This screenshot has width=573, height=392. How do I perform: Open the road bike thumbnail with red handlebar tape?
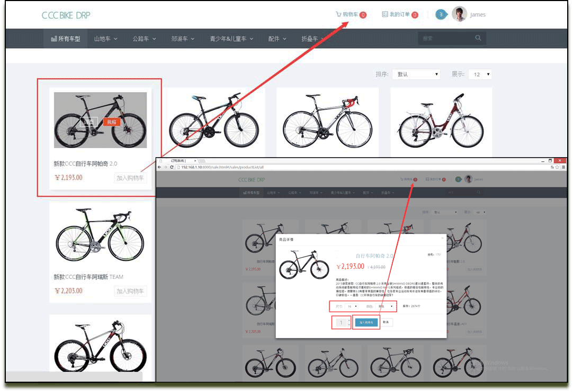tap(327, 121)
